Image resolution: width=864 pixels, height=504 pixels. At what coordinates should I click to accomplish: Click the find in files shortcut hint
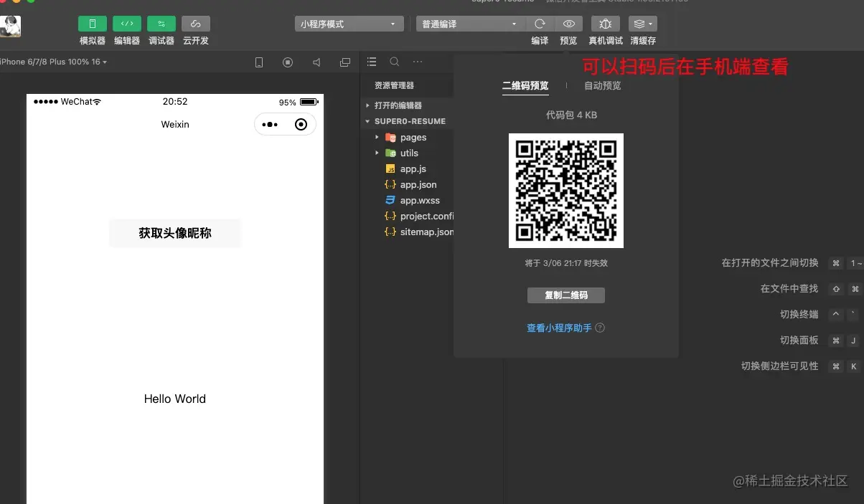[789, 288]
